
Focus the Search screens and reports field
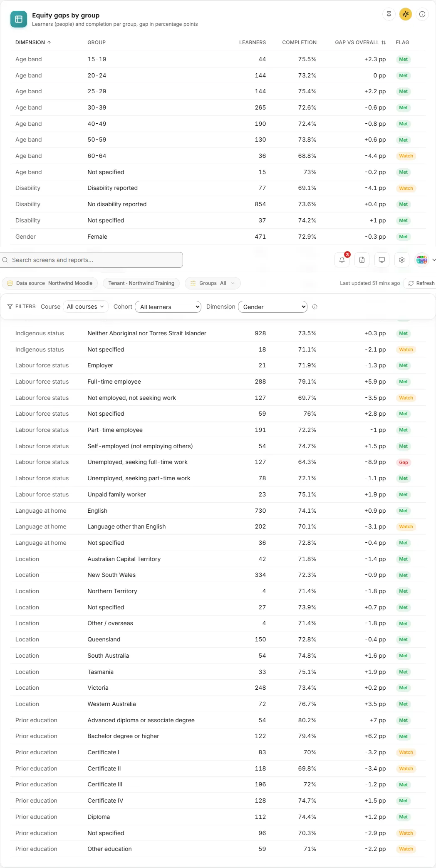pyautogui.click(x=92, y=260)
